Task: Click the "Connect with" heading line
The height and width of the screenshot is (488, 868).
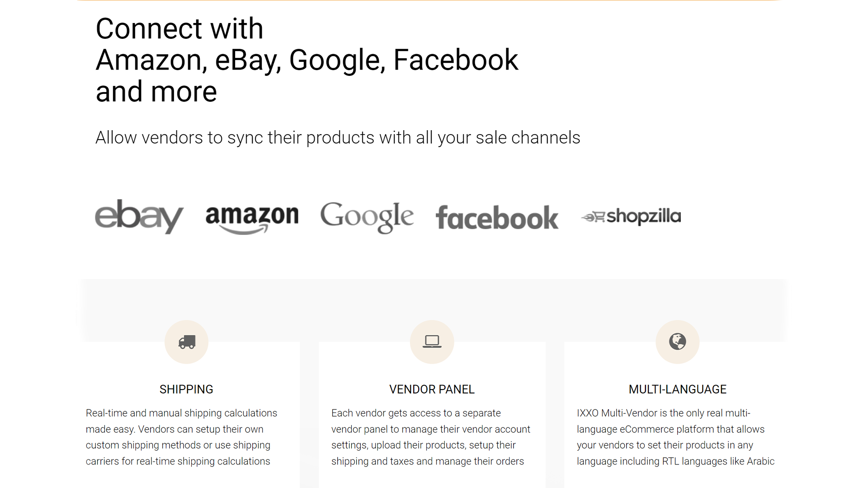Action: coord(179,29)
